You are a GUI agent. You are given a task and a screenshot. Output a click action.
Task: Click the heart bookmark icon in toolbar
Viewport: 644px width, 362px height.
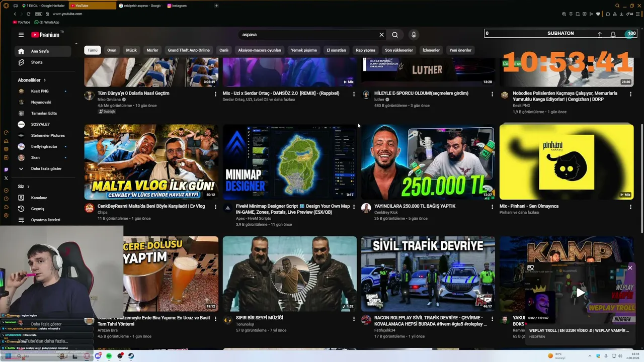click(x=598, y=14)
